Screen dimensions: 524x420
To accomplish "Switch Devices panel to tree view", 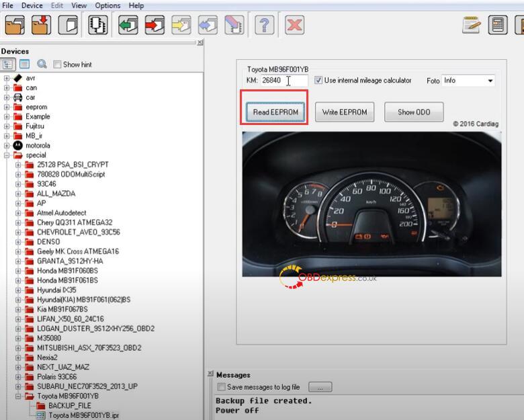I will [7, 65].
